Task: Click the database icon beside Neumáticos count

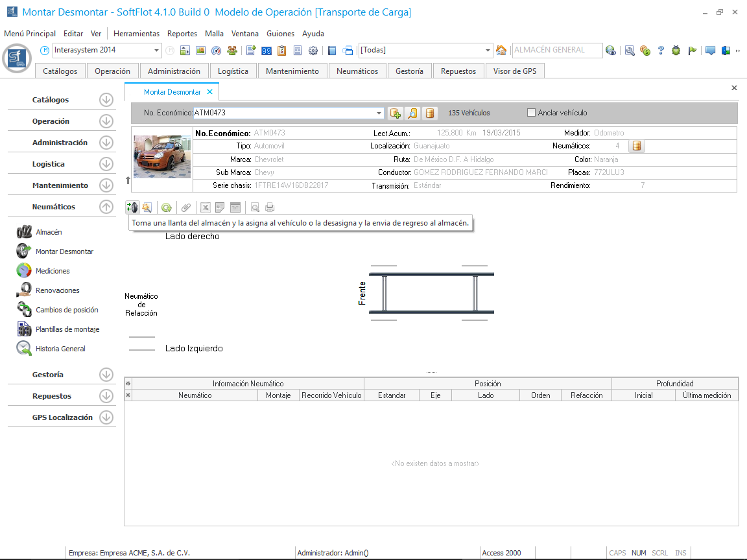Action: tap(637, 146)
